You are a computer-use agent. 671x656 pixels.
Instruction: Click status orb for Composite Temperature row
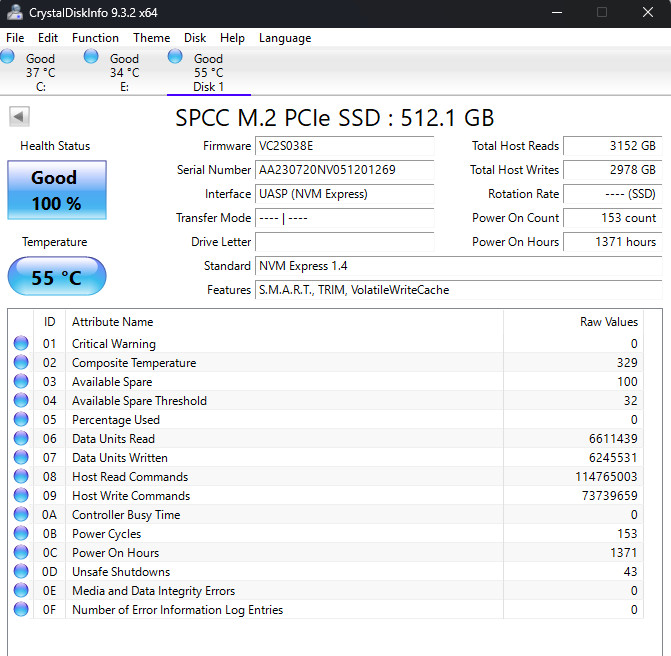21,362
